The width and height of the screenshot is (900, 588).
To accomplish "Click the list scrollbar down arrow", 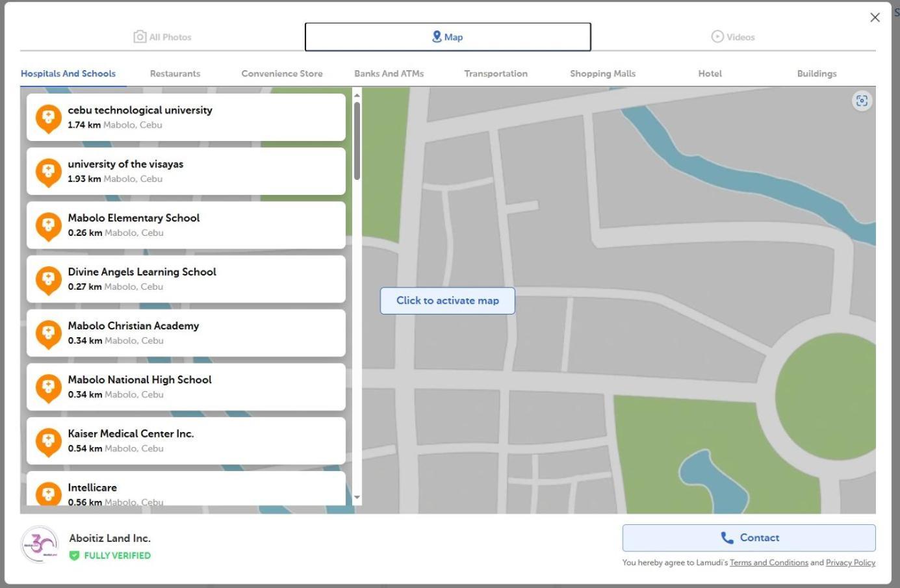I will [357, 498].
